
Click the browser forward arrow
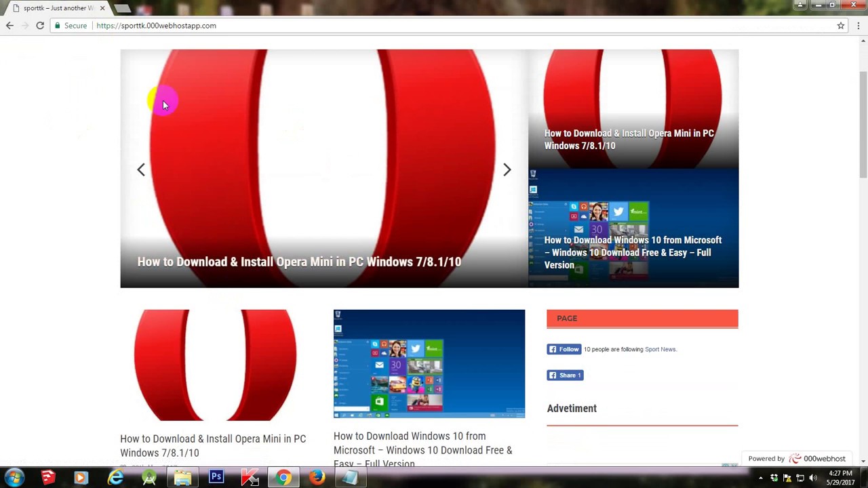point(25,26)
